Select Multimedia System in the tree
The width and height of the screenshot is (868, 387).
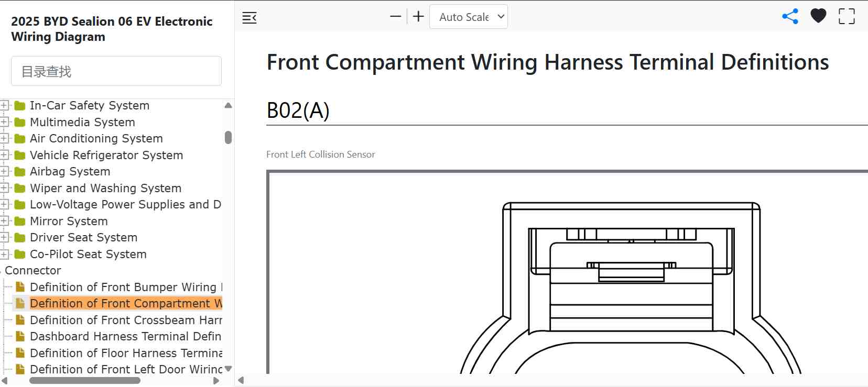pos(82,122)
